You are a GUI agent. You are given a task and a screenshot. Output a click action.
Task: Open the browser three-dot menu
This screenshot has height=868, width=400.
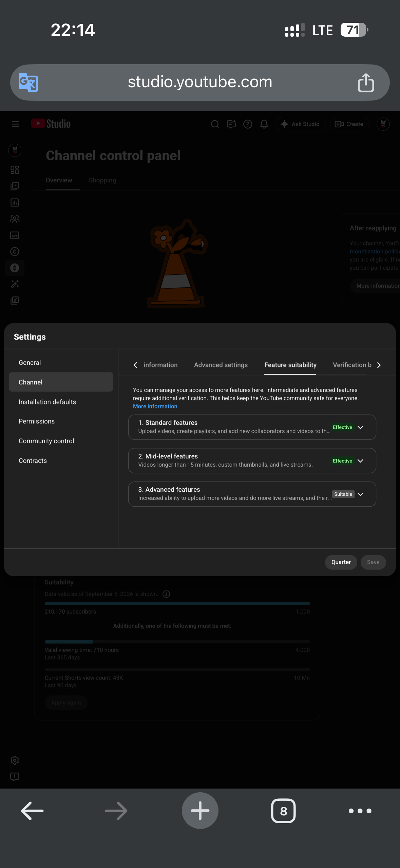360,811
